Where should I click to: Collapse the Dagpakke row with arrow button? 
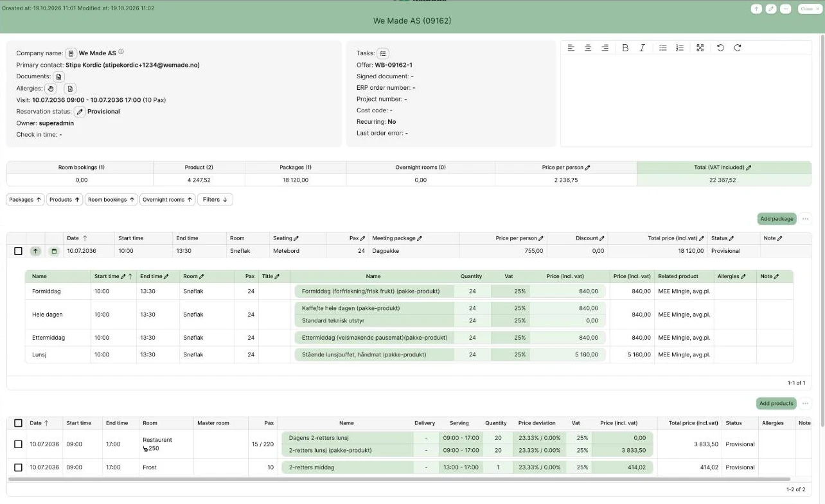36,251
